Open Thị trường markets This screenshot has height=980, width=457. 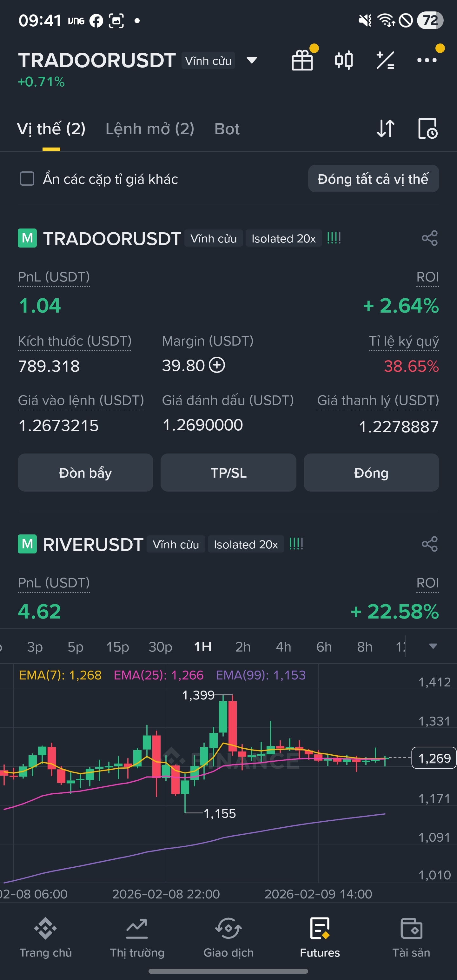tap(137, 937)
